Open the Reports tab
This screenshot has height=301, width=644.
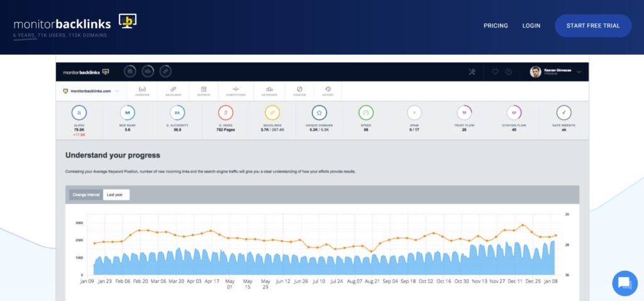[204, 91]
